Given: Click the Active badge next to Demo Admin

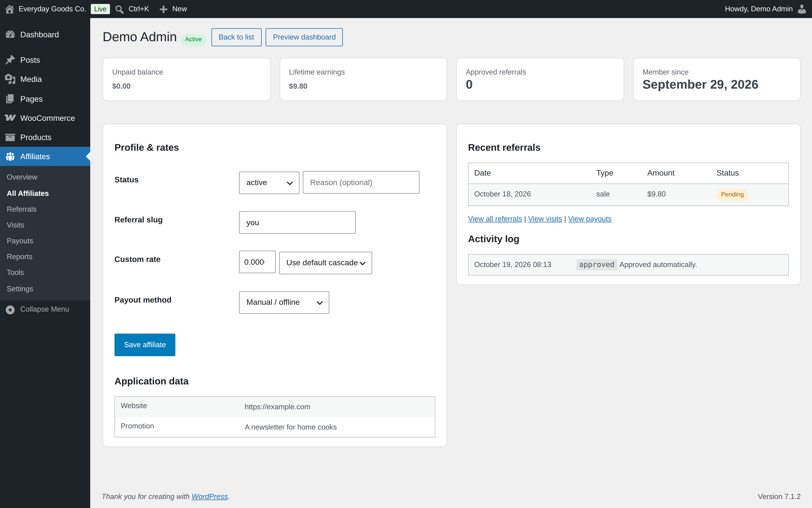Looking at the screenshot, I should (193, 39).
